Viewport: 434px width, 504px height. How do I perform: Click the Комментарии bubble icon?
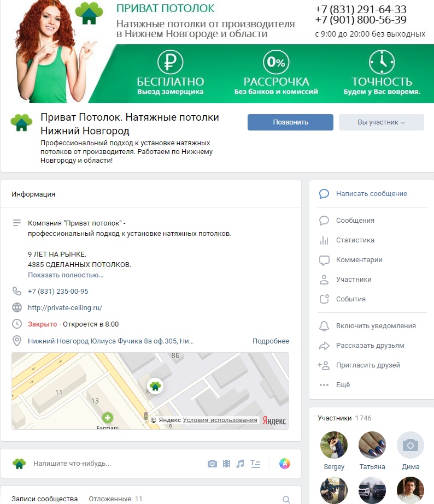(324, 260)
